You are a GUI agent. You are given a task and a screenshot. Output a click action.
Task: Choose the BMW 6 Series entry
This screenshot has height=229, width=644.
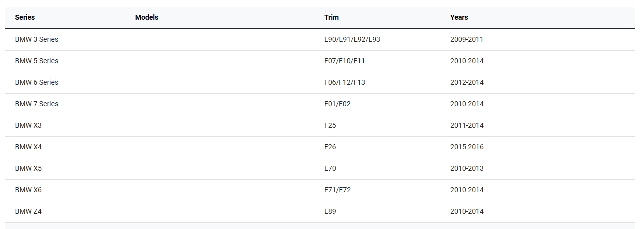point(36,82)
